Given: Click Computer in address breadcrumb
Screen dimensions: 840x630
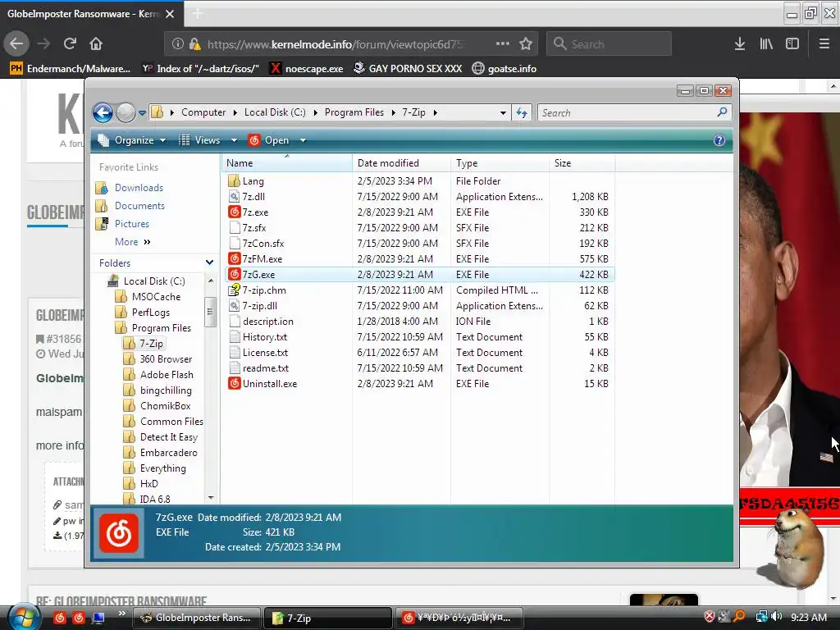Looking at the screenshot, I should coord(203,112).
